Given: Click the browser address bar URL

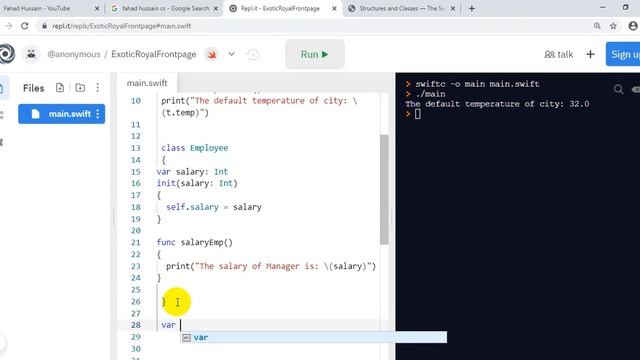Looking at the screenshot, I should [x=121, y=26].
